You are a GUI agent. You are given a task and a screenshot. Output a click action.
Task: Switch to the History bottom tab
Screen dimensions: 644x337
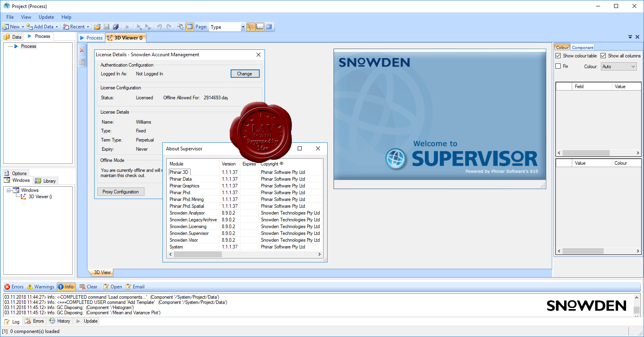(x=60, y=321)
